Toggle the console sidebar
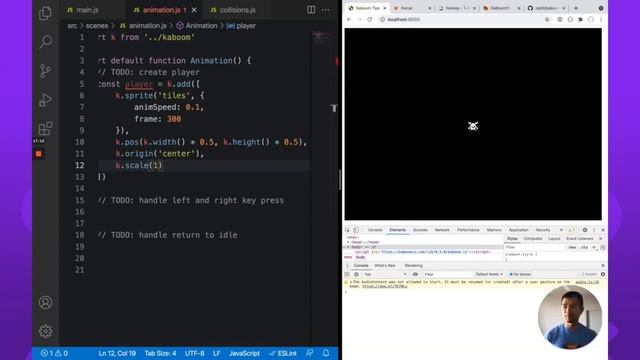Viewport: 640px width, 360px height. pyautogui.click(x=347, y=274)
